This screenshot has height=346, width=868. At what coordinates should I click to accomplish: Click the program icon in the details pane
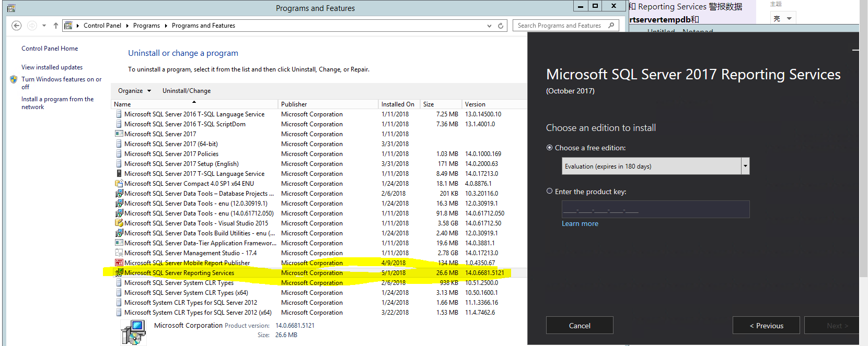(133, 332)
